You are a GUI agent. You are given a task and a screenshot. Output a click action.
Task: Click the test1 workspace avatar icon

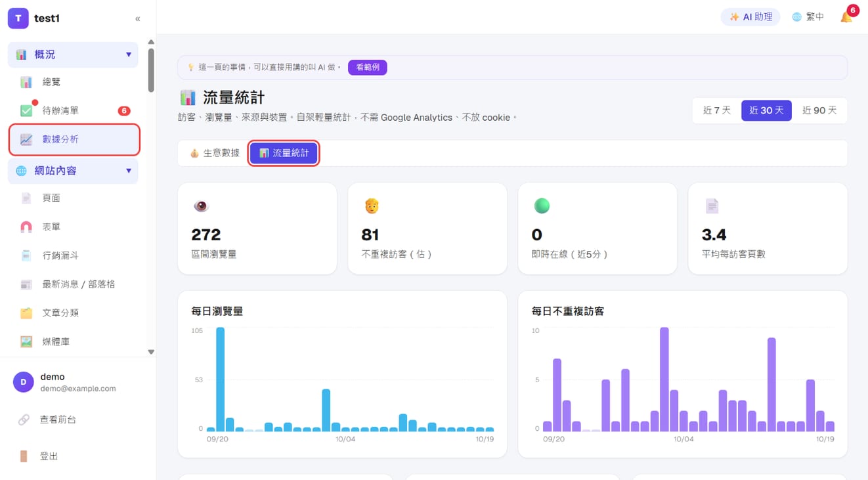[18, 18]
